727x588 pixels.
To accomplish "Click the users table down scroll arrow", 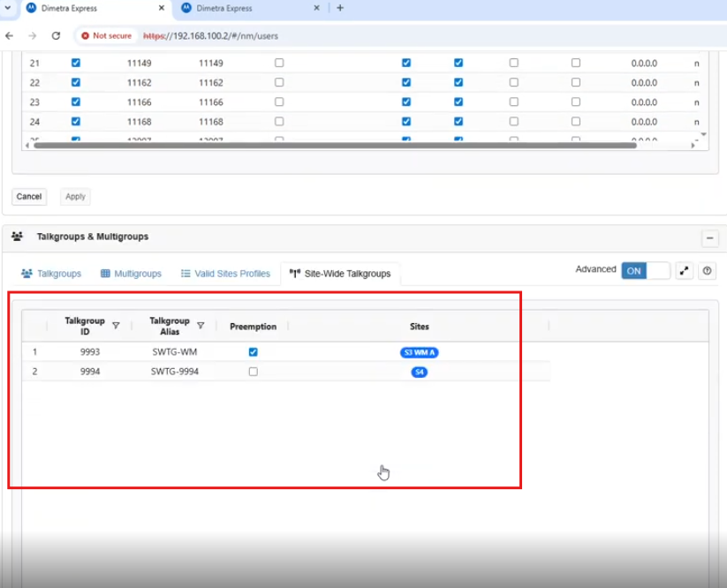I will [703, 134].
